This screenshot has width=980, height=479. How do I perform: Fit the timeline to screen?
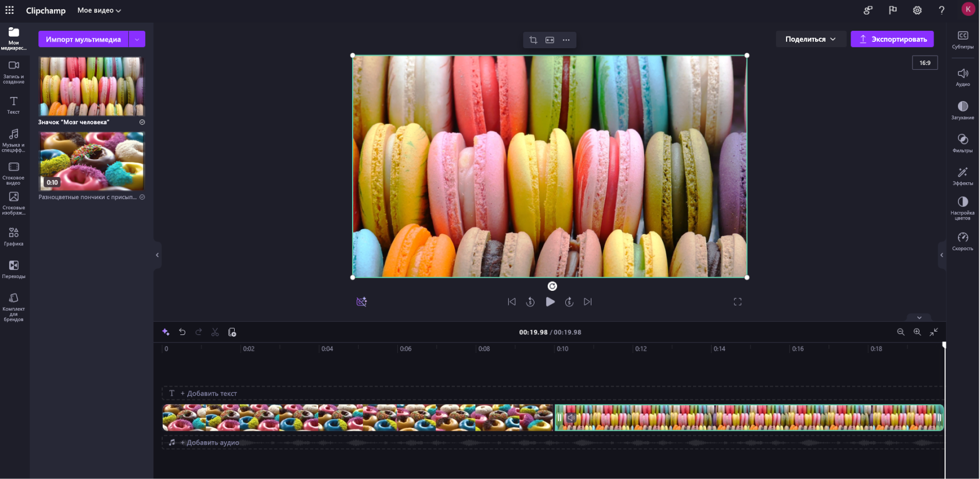pyautogui.click(x=934, y=332)
